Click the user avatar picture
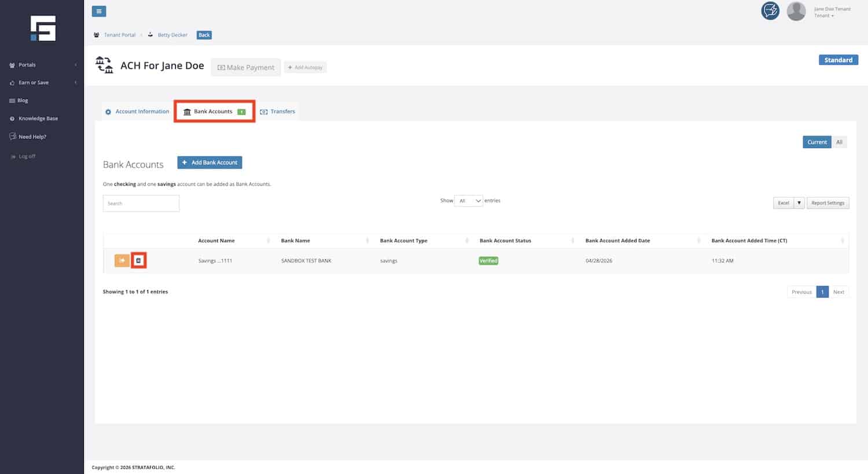Image resolution: width=868 pixels, height=474 pixels. point(796,11)
